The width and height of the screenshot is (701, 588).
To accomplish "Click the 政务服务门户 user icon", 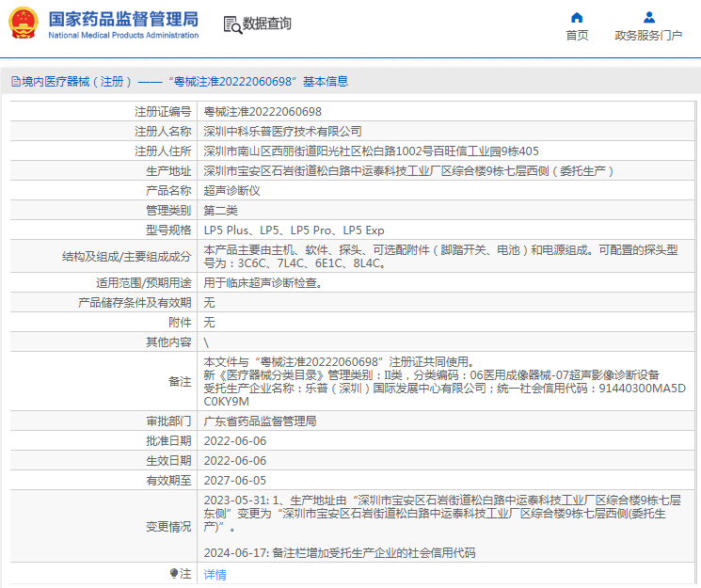I will tap(648, 18).
